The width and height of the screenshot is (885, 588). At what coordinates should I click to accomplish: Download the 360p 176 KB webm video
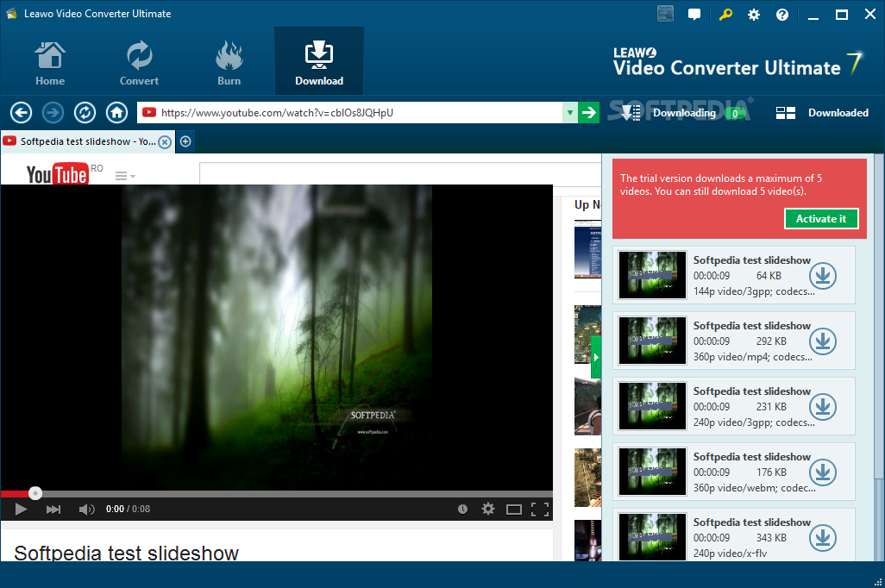pyautogui.click(x=822, y=472)
